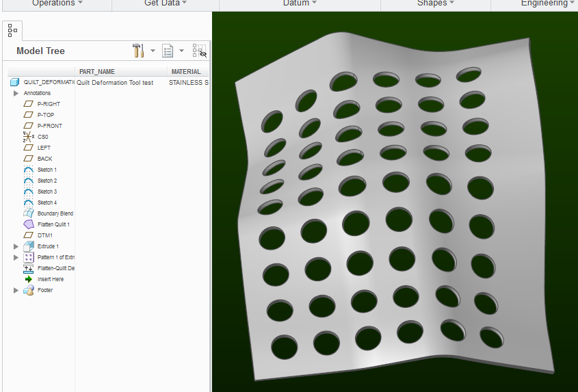Select the Sketch 1 feature icon
Viewport: 578px width, 392px height.
coord(28,170)
